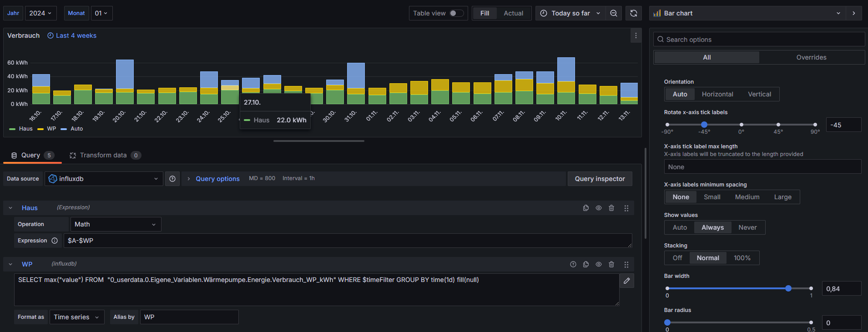868x332 pixels.
Task: Toggle the Table view switch
Action: (x=456, y=13)
